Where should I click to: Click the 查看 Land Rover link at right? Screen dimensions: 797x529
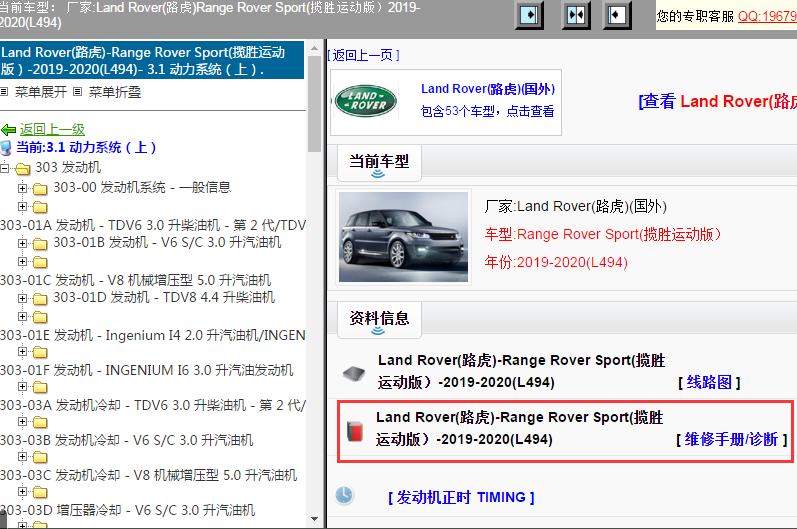tap(717, 101)
